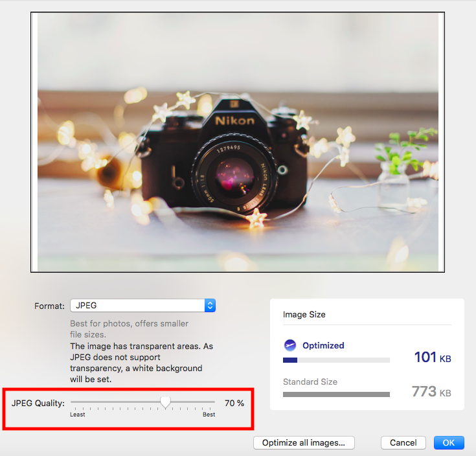Click the JPEG Quality slider handle
This screenshot has width=476, height=456.
pyautogui.click(x=165, y=403)
